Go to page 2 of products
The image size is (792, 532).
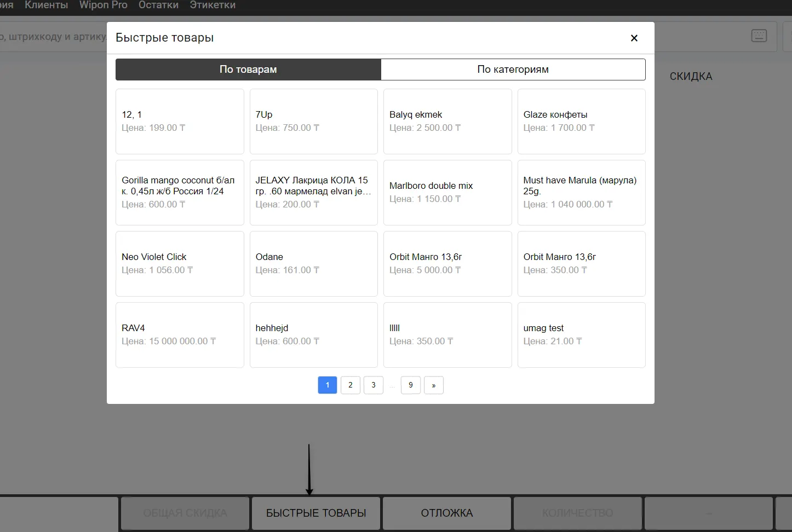[x=351, y=385]
